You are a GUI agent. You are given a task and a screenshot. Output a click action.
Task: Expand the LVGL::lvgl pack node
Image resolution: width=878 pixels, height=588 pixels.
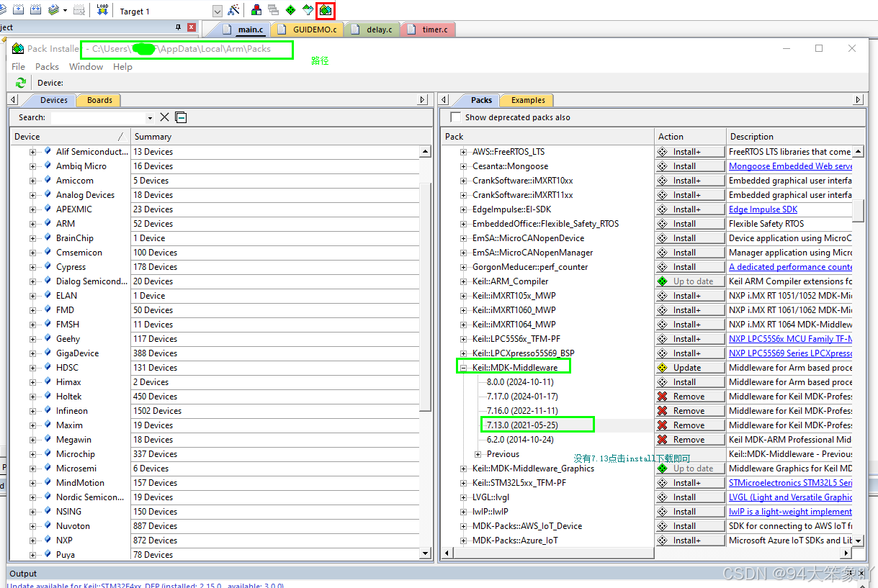pos(464,497)
